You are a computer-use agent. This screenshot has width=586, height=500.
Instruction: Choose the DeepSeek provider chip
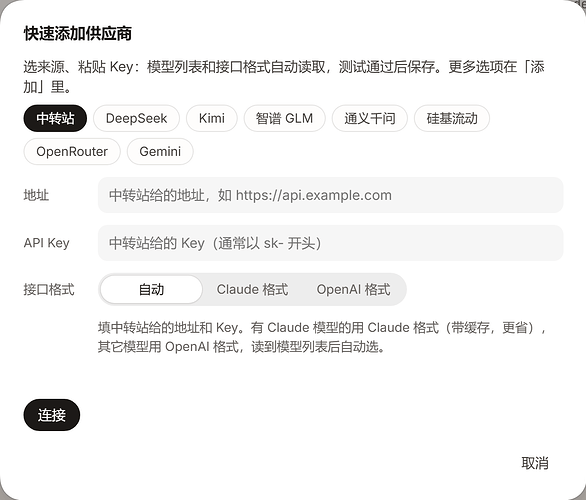tap(136, 118)
